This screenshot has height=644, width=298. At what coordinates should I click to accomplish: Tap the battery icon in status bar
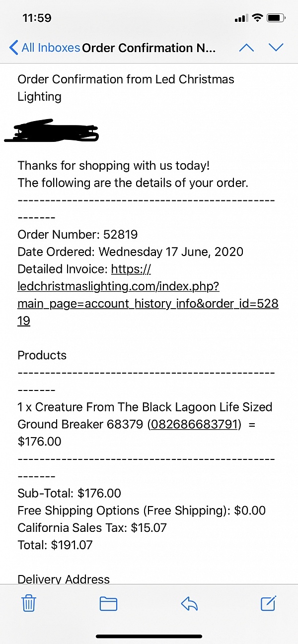click(276, 18)
